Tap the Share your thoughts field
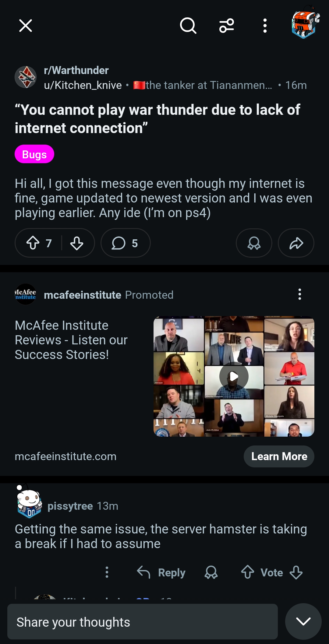 pos(142,622)
